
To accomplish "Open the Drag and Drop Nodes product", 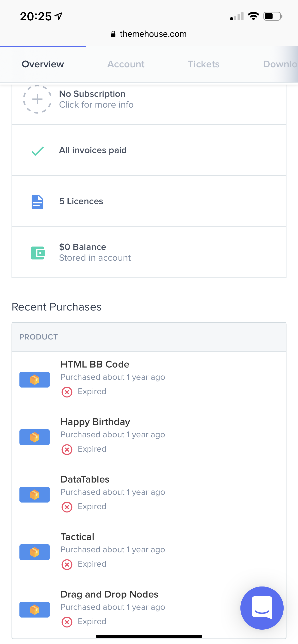I will (109, 594).
